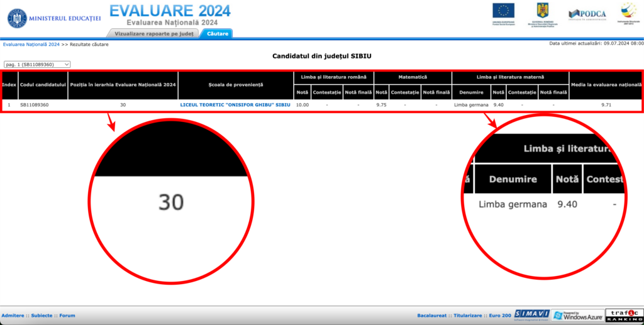Select the Căutare tab
The width and height of the screenshot is (644, 325).
coord(218,33)
